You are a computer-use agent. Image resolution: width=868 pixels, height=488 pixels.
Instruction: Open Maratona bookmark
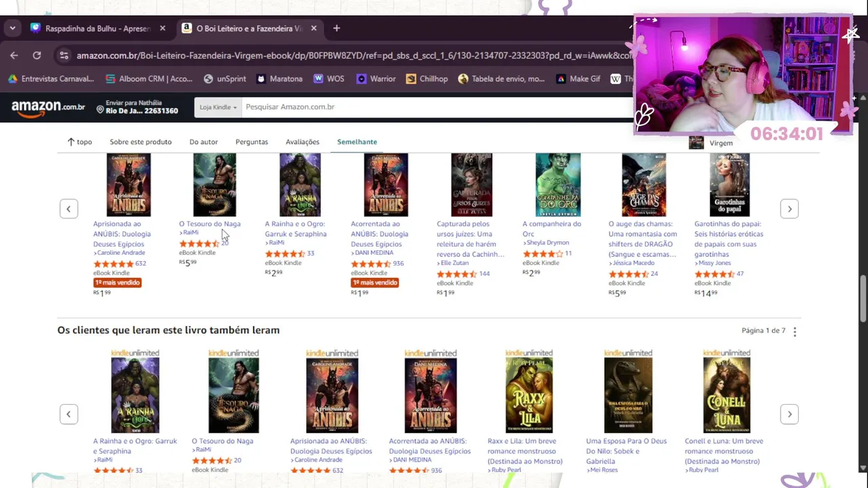(279, 79)
